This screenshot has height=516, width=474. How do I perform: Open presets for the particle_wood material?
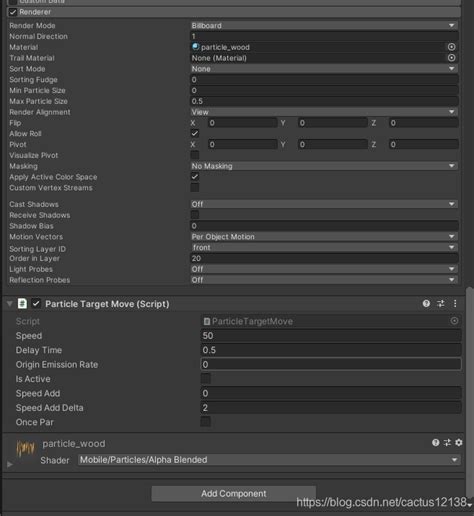point(447,442)
